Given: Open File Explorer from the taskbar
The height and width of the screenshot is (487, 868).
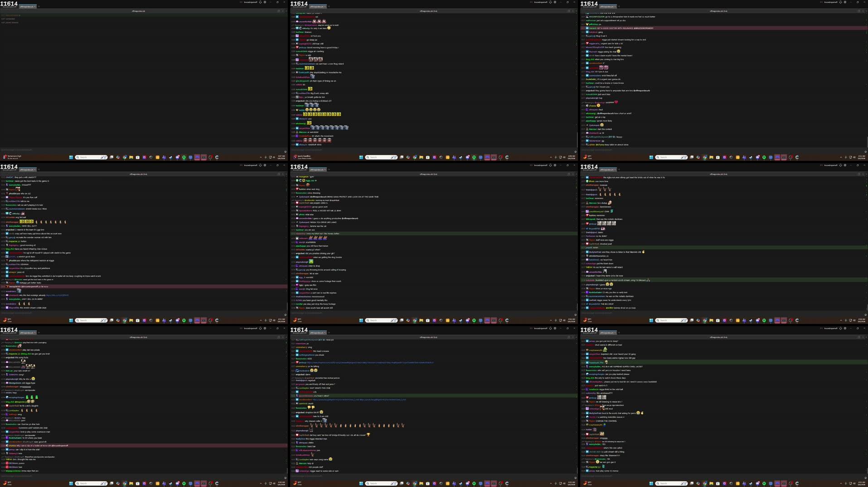Looking at the screenshot, I should (x=131, y=157).
